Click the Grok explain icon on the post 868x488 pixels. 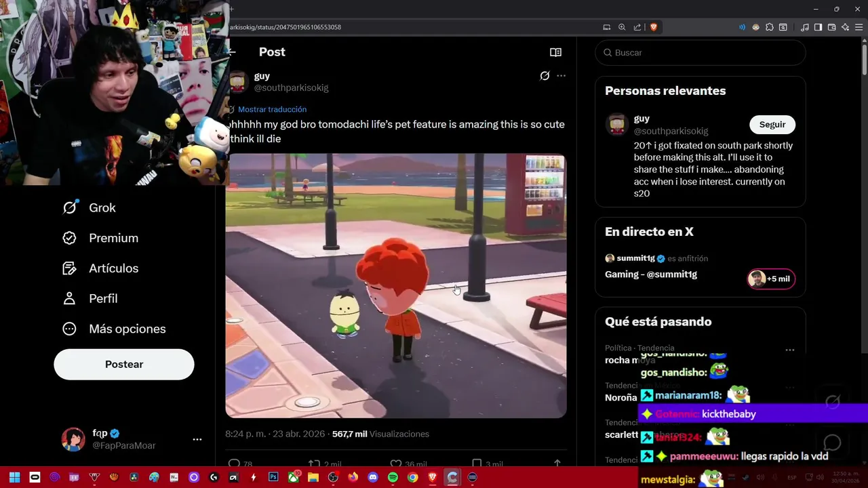pyautogui.click(x=545, y=76)
